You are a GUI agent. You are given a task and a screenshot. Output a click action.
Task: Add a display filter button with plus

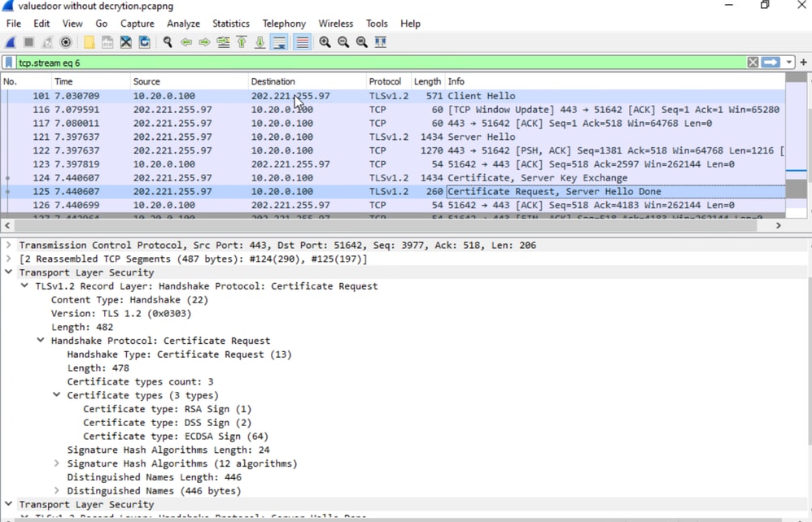[x=803, y=63]
